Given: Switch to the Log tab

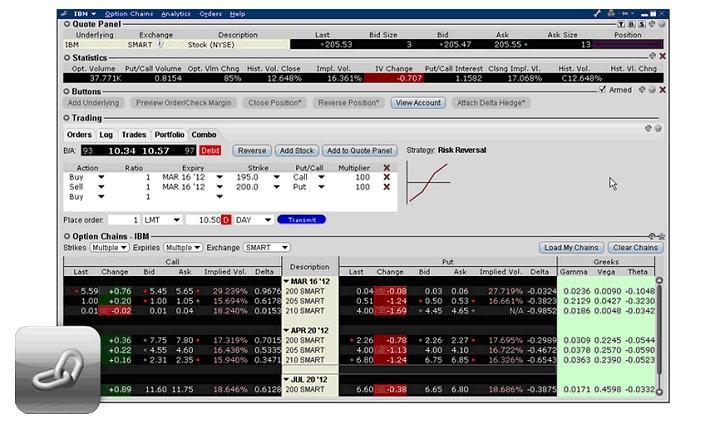Looking at the screenshot, I should (x=106, y=135).
